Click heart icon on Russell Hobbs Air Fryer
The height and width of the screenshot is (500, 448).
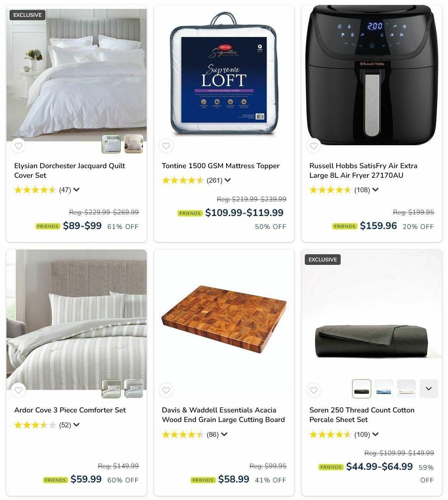[314, 146]
